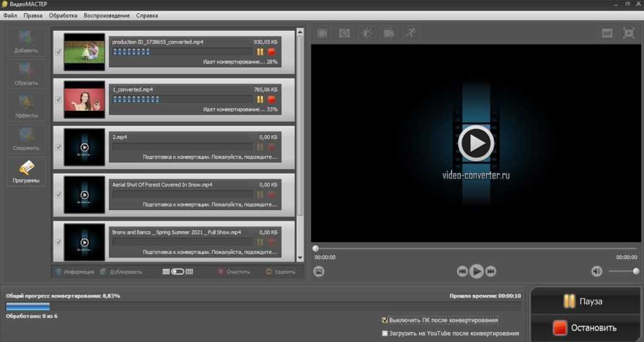Image resolution: width=644 pixels, height=342 pixels.
Task: Stop conversion of 1_converted.mp4 with red icon
Action: tap(272, 99)
